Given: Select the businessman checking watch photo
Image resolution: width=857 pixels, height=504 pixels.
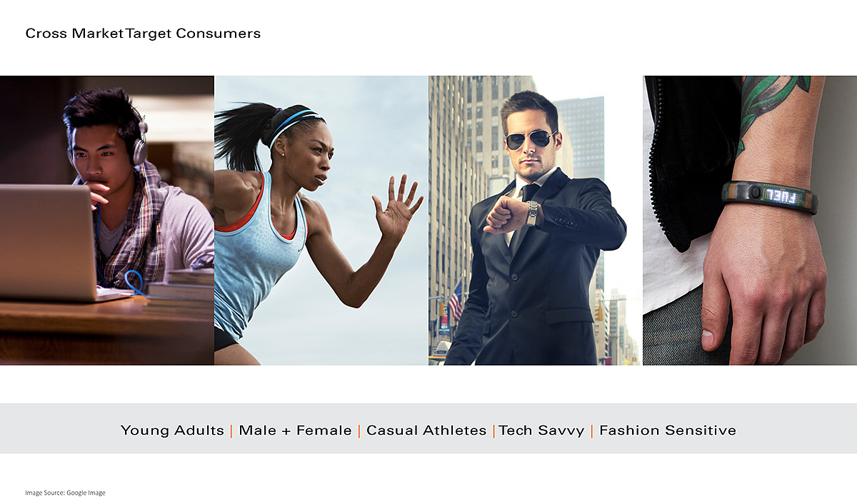Looking at the screenshot, I should 536,221.
